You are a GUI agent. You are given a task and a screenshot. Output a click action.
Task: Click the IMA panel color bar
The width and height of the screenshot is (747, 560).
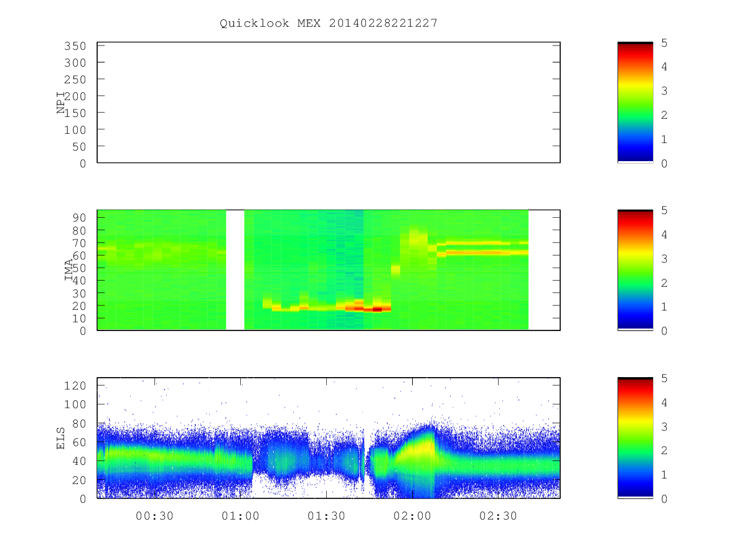[635, 269]
